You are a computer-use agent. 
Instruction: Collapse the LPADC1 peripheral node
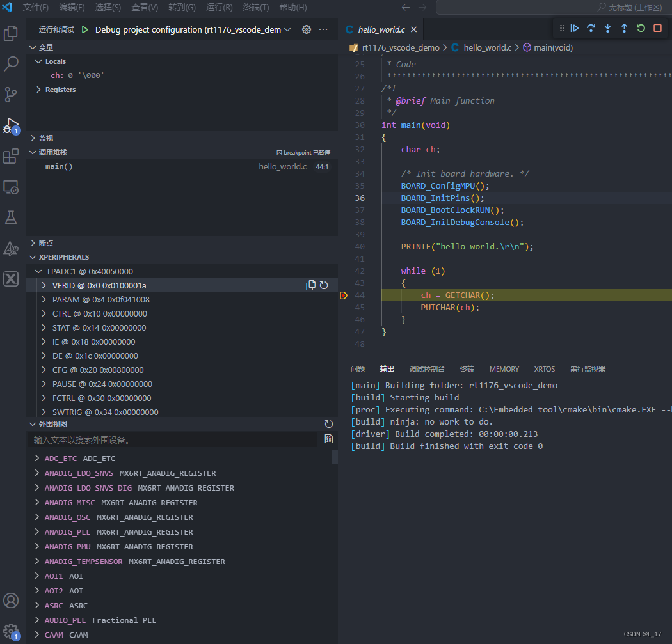tap(38, 271)
